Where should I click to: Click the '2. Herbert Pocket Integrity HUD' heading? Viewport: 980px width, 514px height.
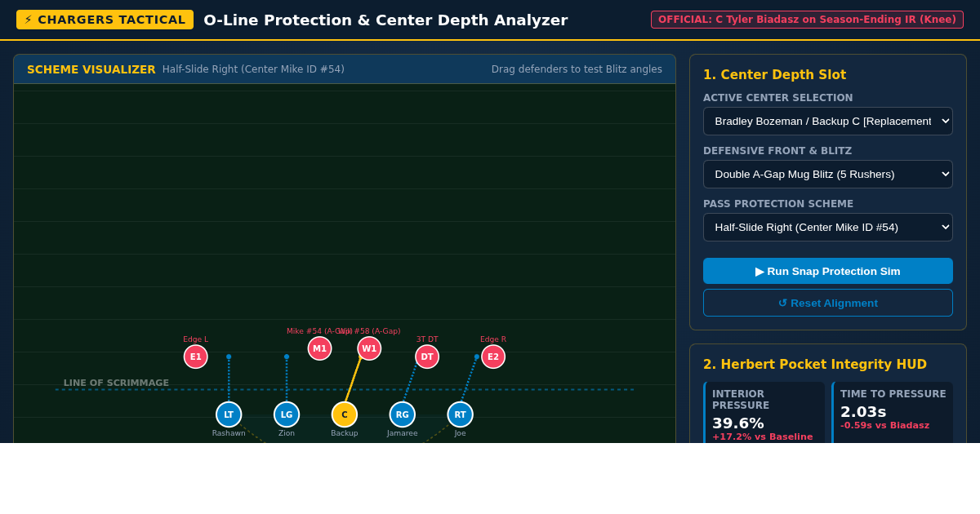[x=815, y=365]
